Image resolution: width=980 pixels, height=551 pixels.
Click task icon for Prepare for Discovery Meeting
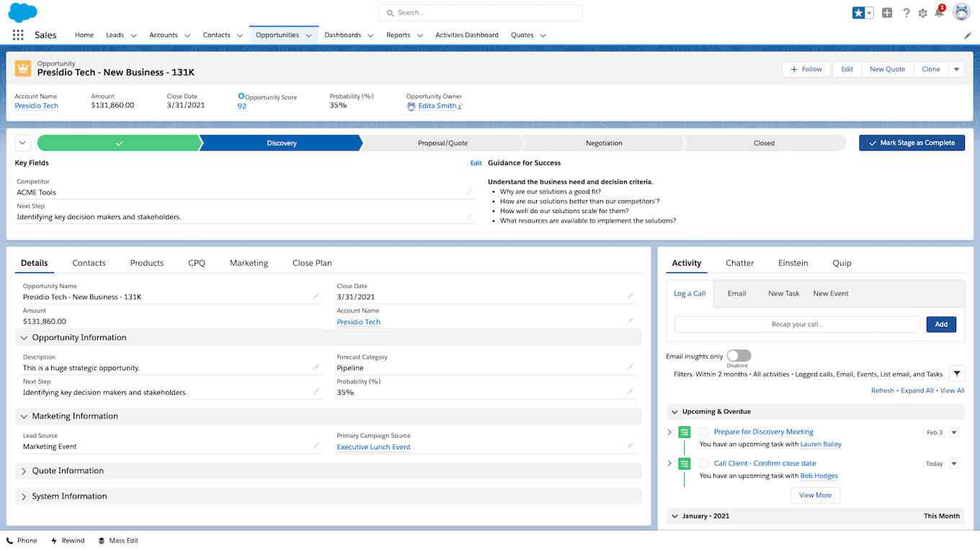click(x=685, y=432)
